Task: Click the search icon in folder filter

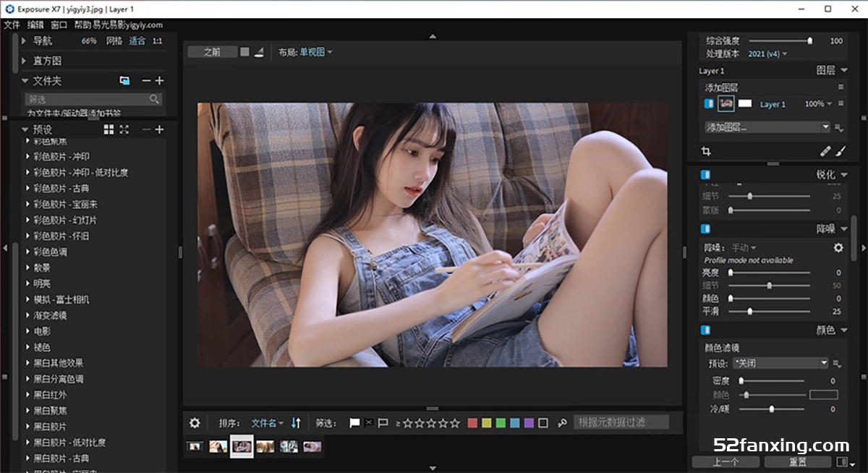Action: (x=154, y=99)
